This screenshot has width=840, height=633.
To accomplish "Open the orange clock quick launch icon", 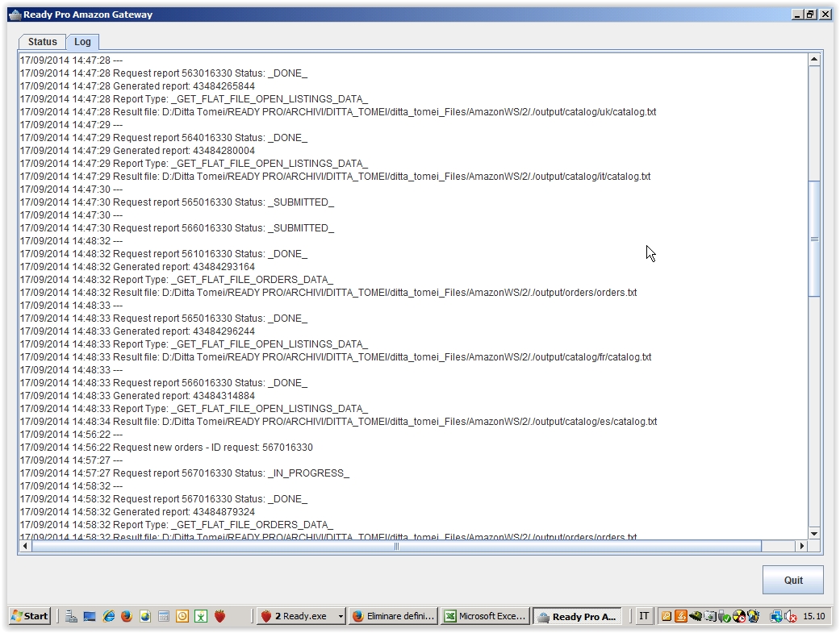I will click(182, 616).
